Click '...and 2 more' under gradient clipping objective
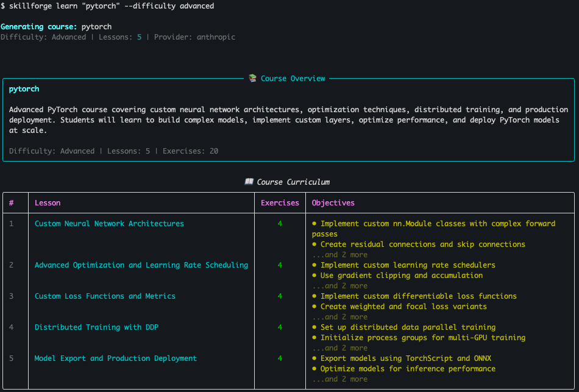Viewport: 579px width, 392px height. point(339,285)
